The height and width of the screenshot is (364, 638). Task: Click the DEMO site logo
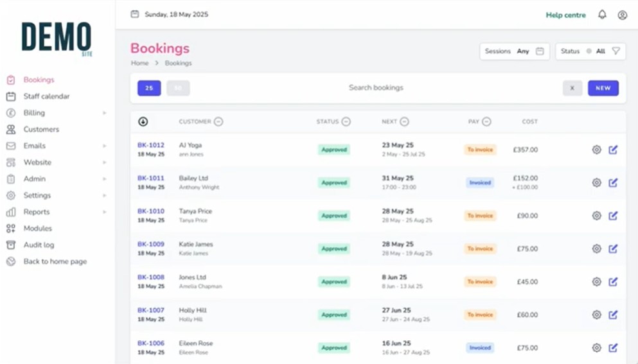point(57,39)
